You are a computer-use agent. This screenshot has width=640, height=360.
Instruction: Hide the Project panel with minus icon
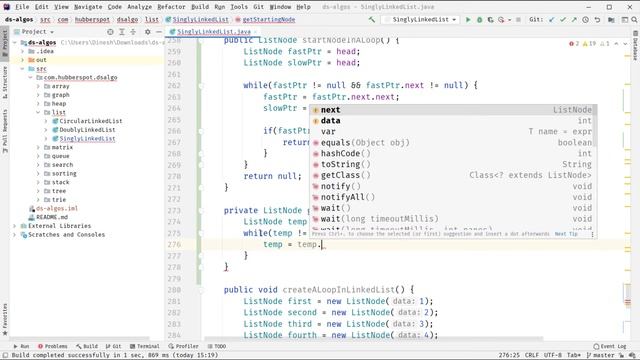[x=159, y=31]
